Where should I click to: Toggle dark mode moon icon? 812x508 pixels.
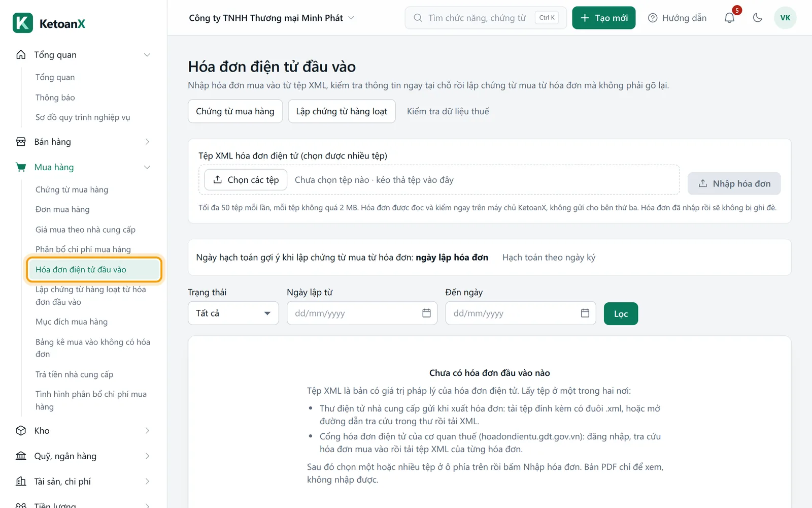click(758, 18)
